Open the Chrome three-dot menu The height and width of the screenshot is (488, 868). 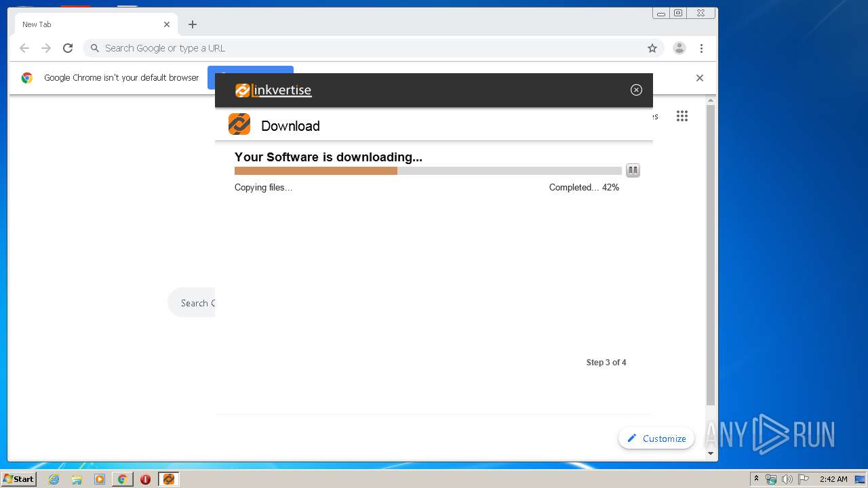(x=701, y=48)
